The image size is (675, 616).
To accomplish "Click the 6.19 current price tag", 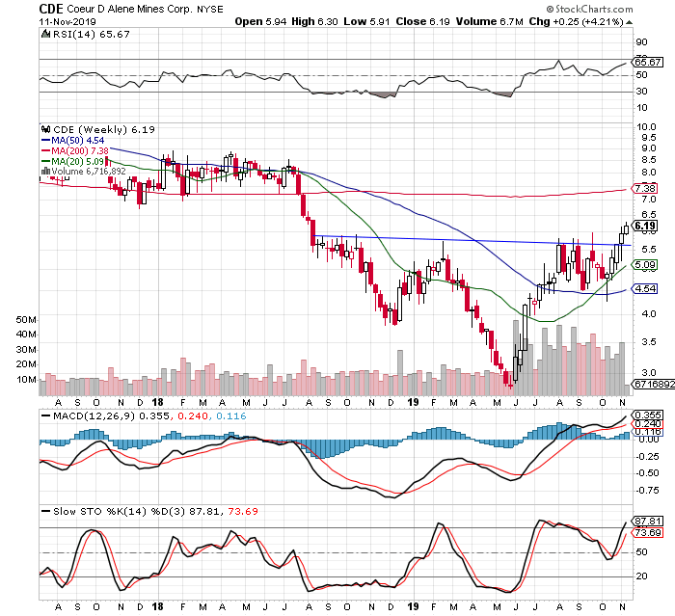I will [x=645, y=228].
